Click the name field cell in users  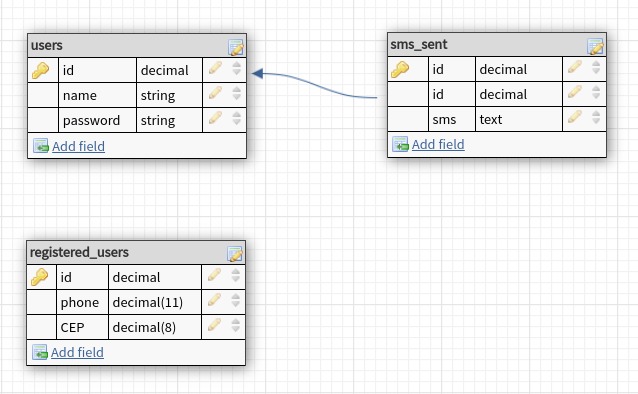click(x=98, y=95)
